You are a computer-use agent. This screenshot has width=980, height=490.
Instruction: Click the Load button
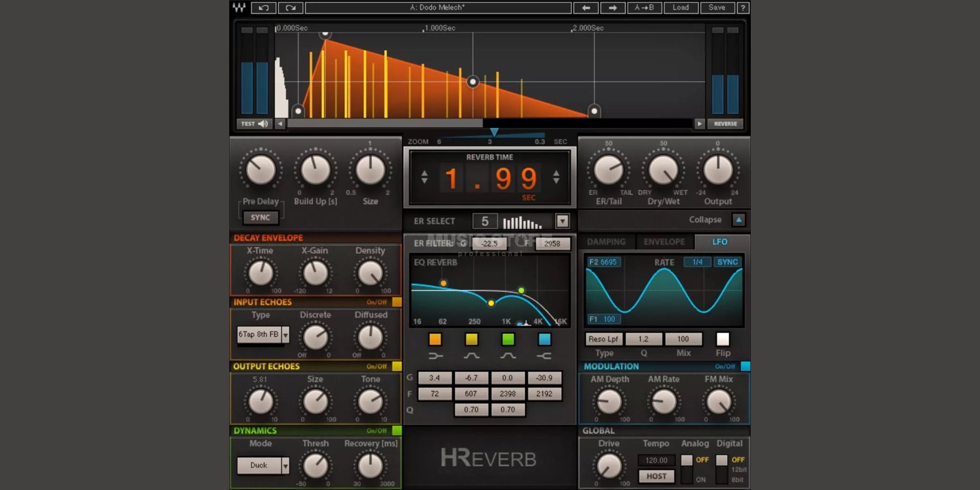click(681, 8)
